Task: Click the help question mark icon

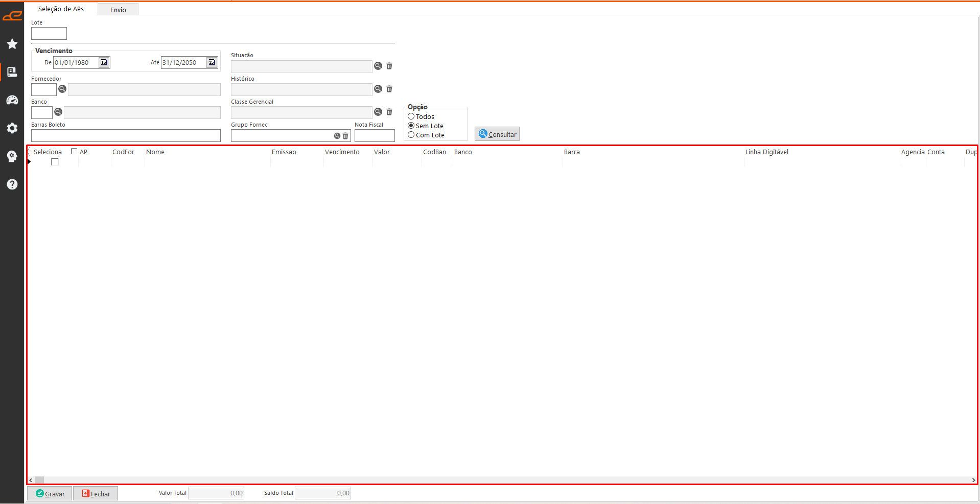Action: [12, 184]
